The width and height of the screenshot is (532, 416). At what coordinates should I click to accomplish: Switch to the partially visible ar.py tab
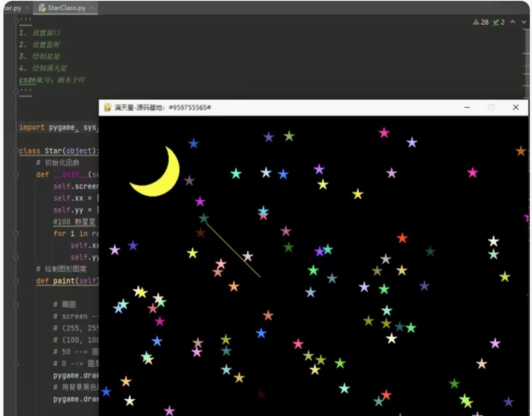coord(12,8)
